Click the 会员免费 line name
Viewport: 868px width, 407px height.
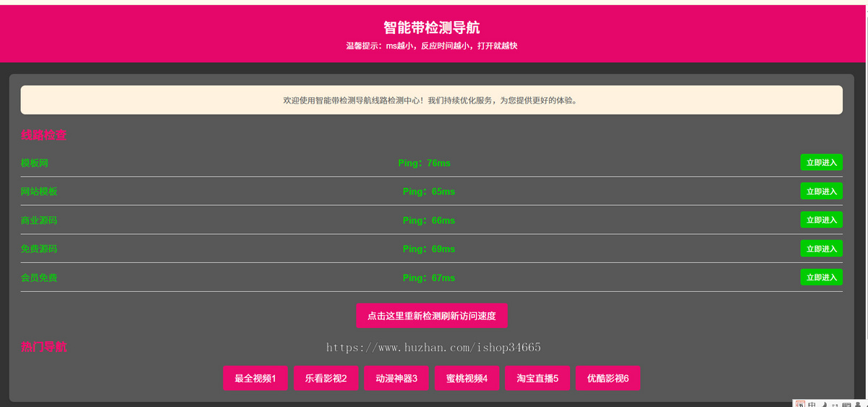click(39, 277)
